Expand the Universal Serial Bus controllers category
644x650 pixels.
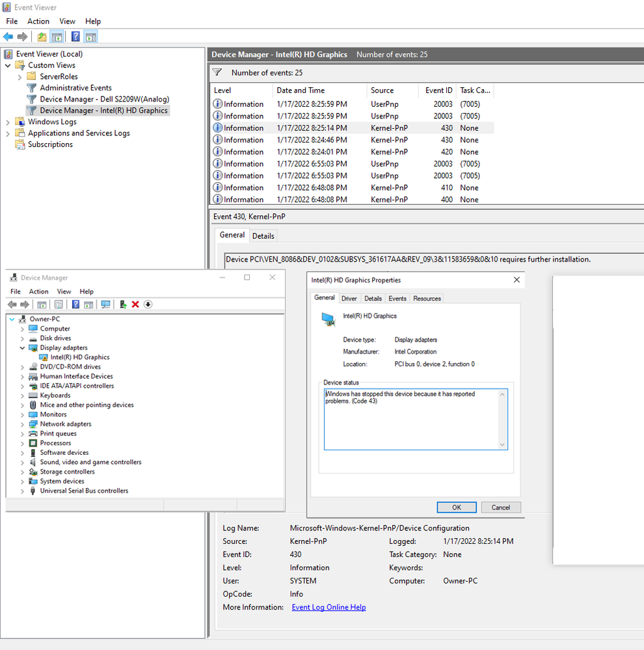(22, 491)
